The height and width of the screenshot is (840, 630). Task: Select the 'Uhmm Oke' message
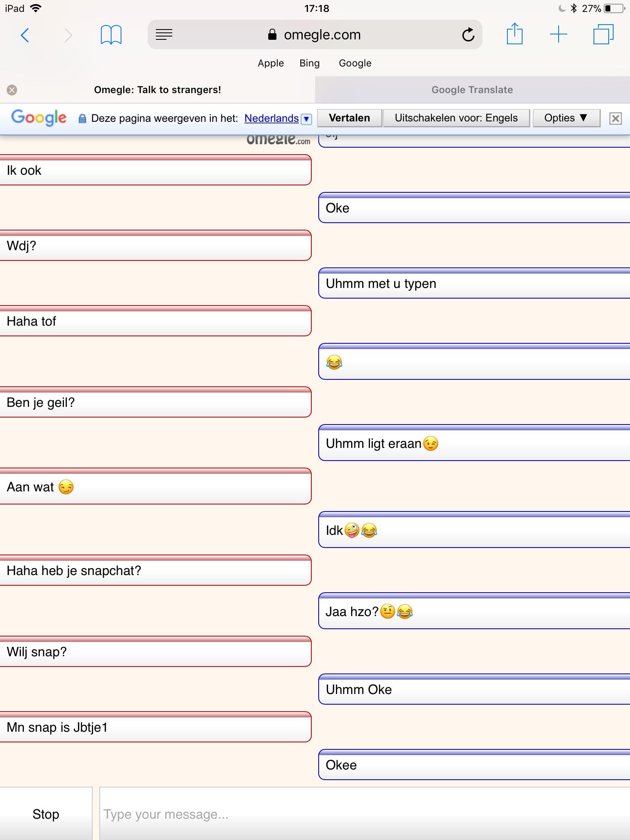[x=474, y=689]
